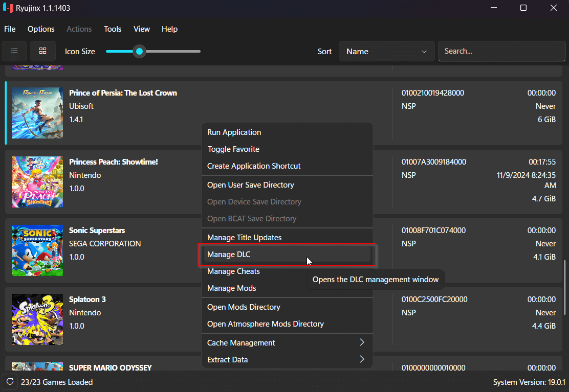569x392 pixels.
Task: Select Princess Peach: Showtime! cover art
Action: tap(37, 182)
